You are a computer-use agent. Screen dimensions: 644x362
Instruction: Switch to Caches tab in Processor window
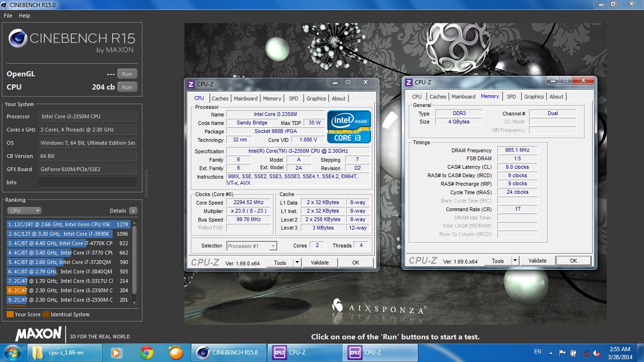tap(220, 99)
